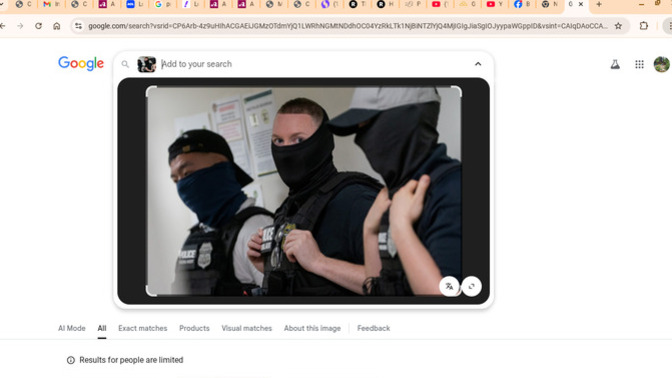Go forward in browser history

20,26
